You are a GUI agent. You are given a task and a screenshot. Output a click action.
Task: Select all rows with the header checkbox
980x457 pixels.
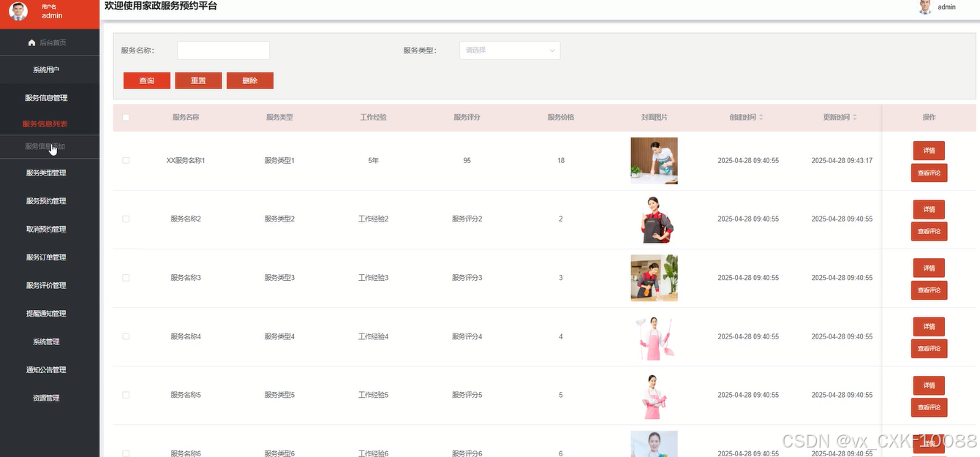pyautogui.click(x=126, y=117)
